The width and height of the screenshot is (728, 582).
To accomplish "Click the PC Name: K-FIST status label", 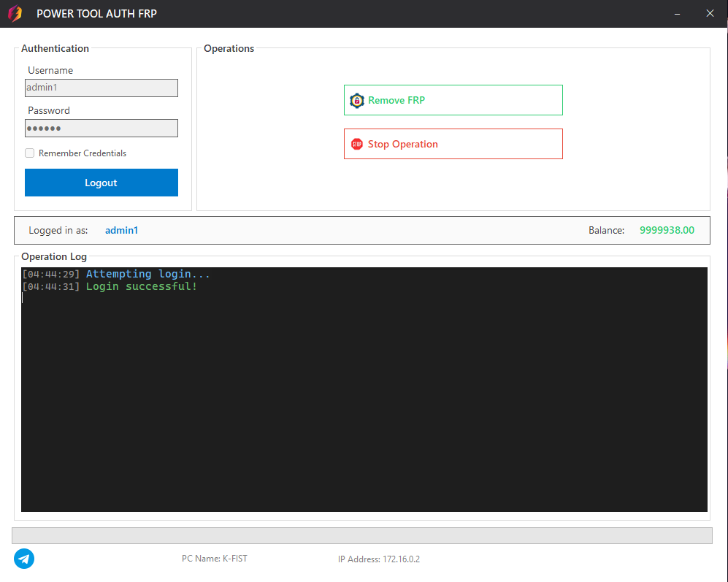I will click(x=214, y=559).
